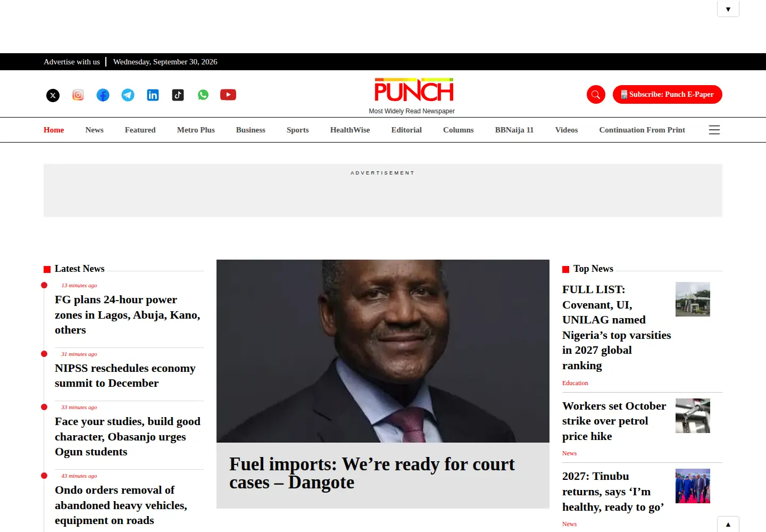Click the WhatsApp icon

(203, 95)
